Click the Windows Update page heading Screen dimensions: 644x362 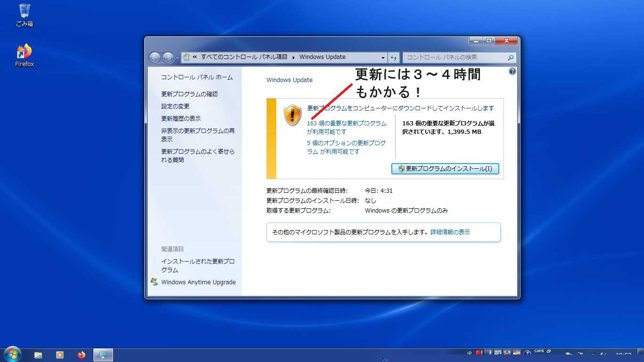[x=289, y=80]
